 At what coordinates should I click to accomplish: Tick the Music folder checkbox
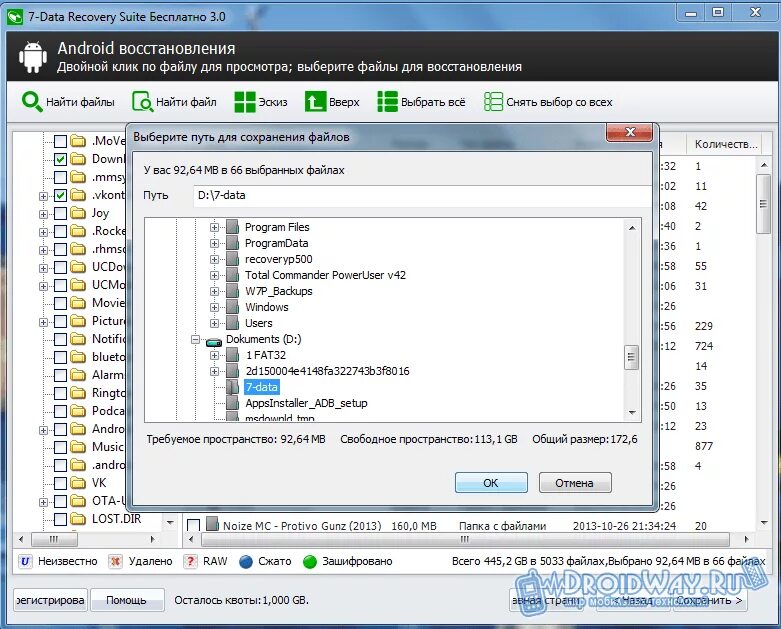click(60, 447)
